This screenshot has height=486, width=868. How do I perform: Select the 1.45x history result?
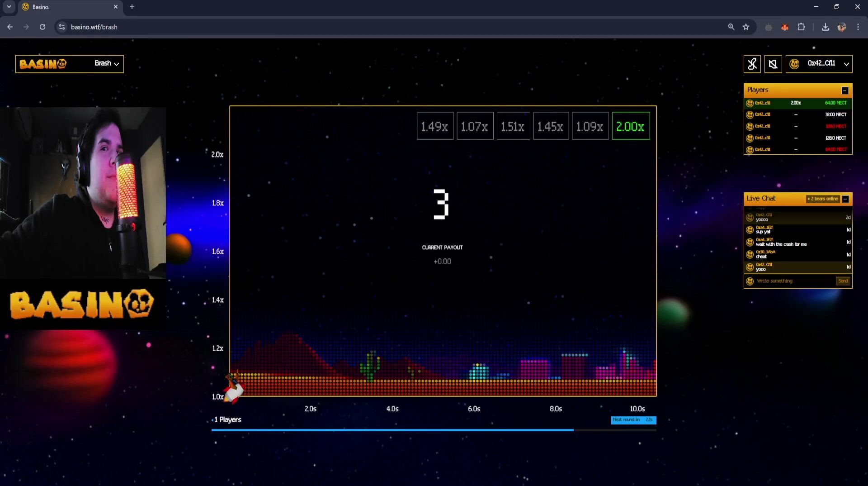[551, 126]
